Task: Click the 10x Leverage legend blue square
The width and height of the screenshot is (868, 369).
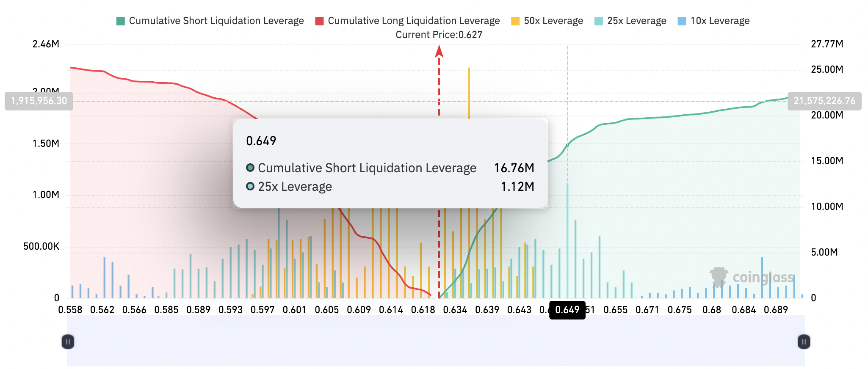Action: [682, 21]
